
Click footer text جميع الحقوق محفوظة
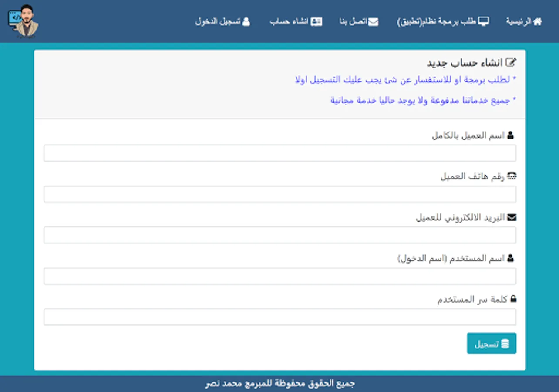click(280, 384)
